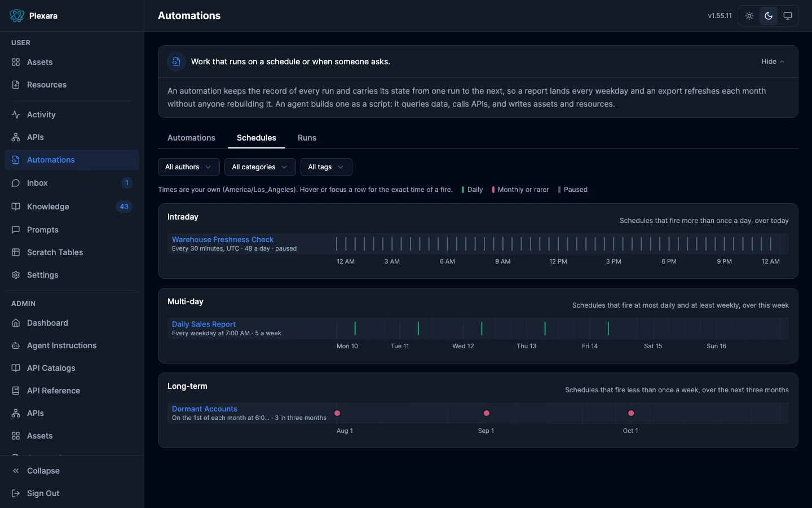The image size is (812, 508).
Task: Open API Catalogs icon
Action: (16, 368)
